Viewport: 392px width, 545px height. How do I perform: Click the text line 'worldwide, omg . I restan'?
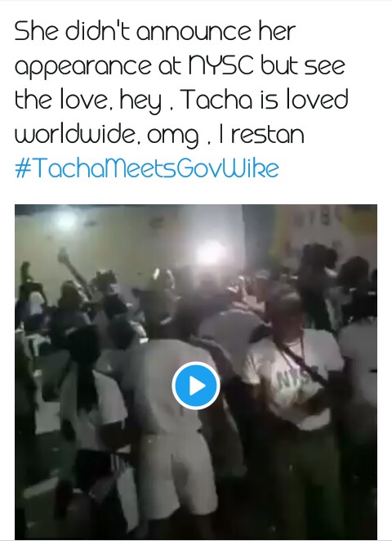(x=159, y=135)
